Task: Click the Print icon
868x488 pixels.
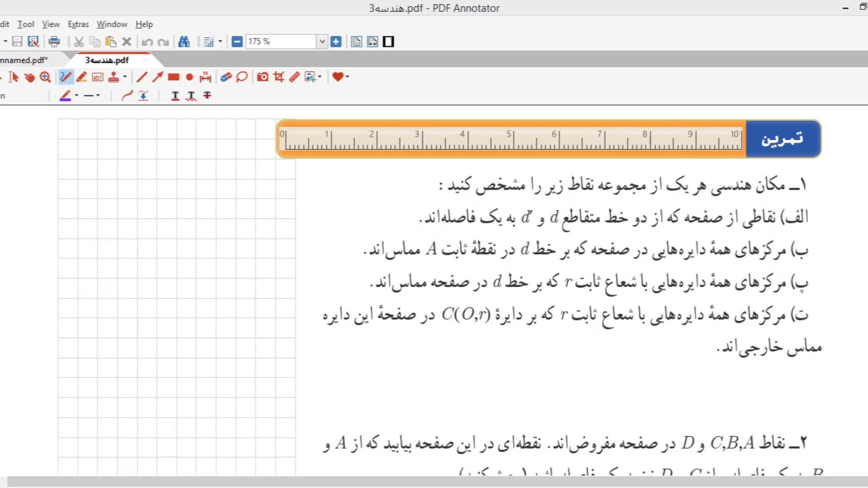Action: 54,42
